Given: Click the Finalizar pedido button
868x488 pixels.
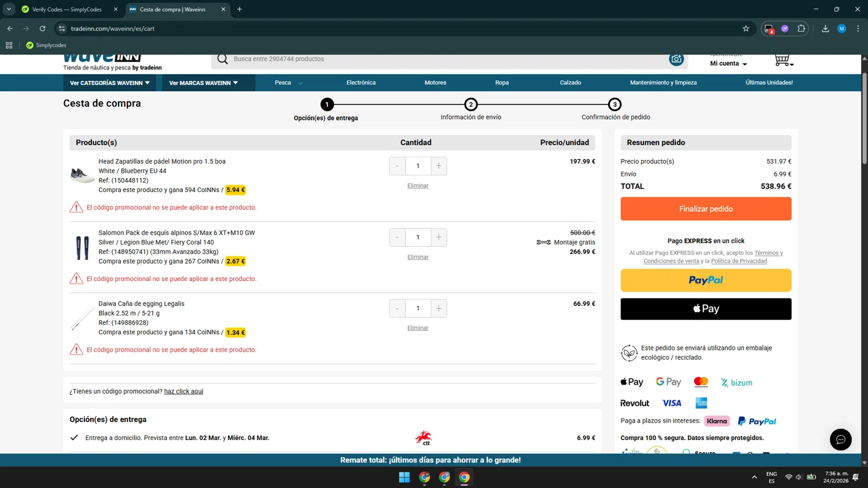Looking at the screenshot, I should [706, 209].
